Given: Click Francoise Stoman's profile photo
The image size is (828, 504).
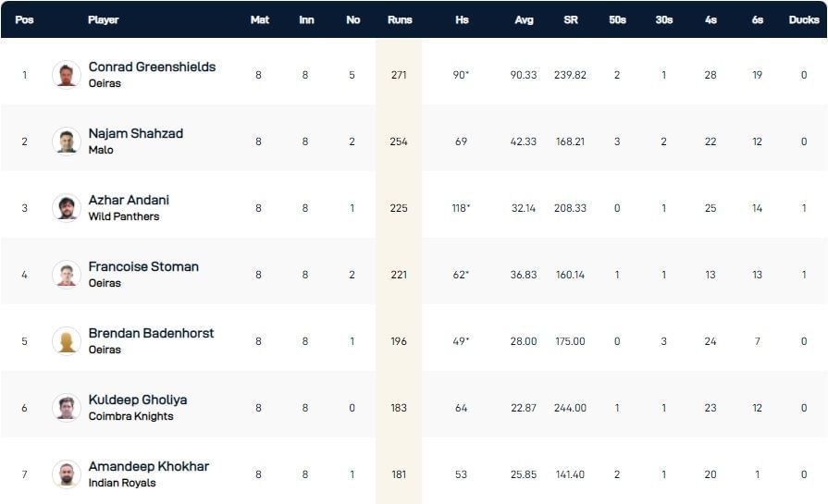Looking at the screenshot, I should pos(67,275).
